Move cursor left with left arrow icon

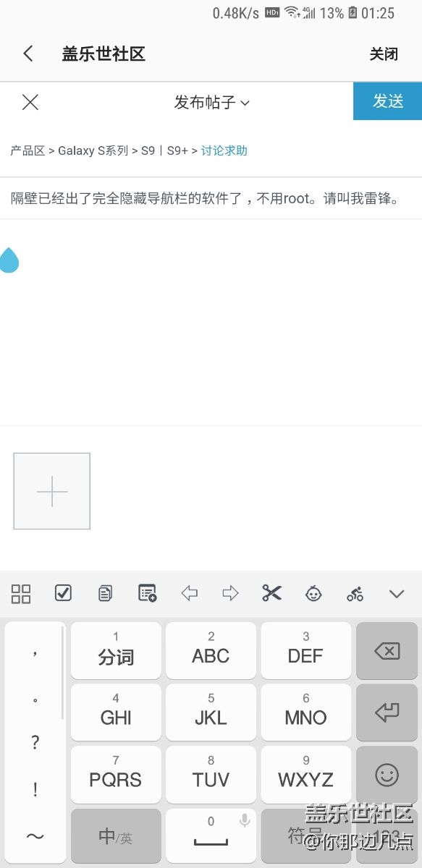click(189, 594)
